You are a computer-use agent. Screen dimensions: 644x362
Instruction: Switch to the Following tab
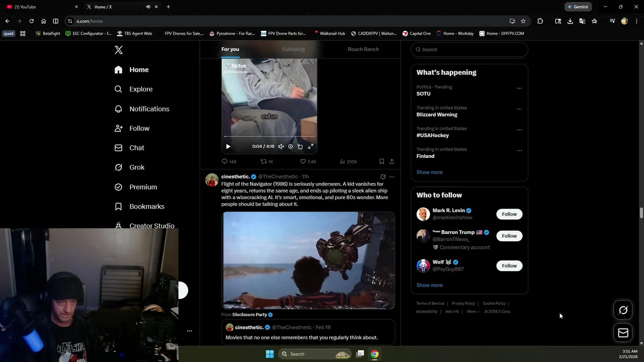click(x=293, y=49)
